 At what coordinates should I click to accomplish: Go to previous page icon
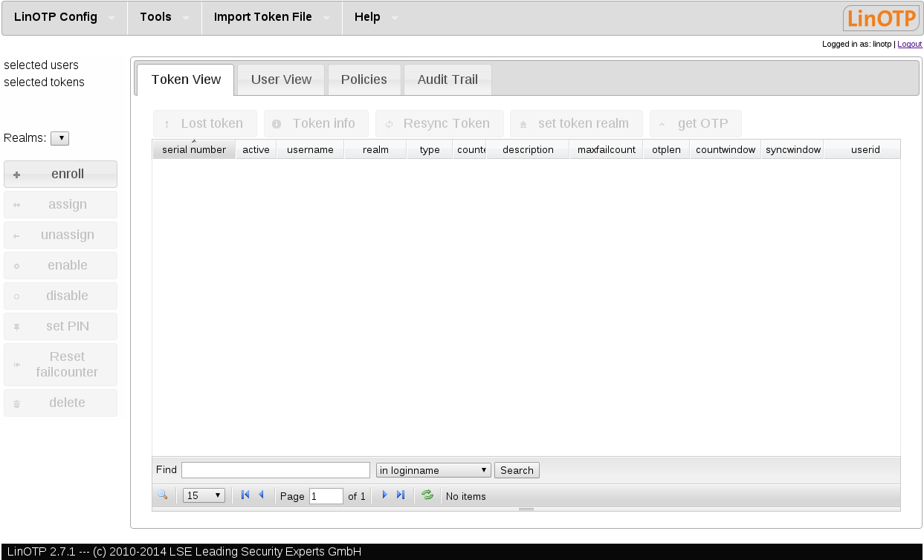tap(261, 495)
